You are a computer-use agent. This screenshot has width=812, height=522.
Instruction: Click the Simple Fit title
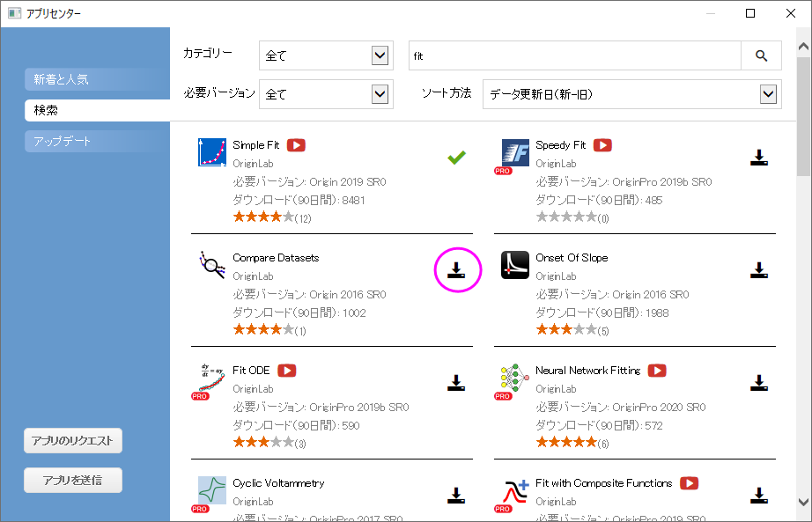(x=256, y=145)
